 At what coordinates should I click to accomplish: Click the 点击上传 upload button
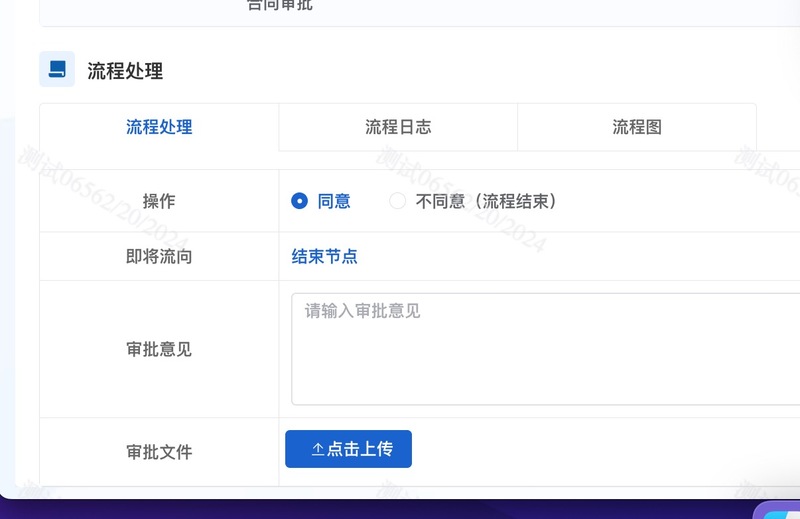(348, 449)
